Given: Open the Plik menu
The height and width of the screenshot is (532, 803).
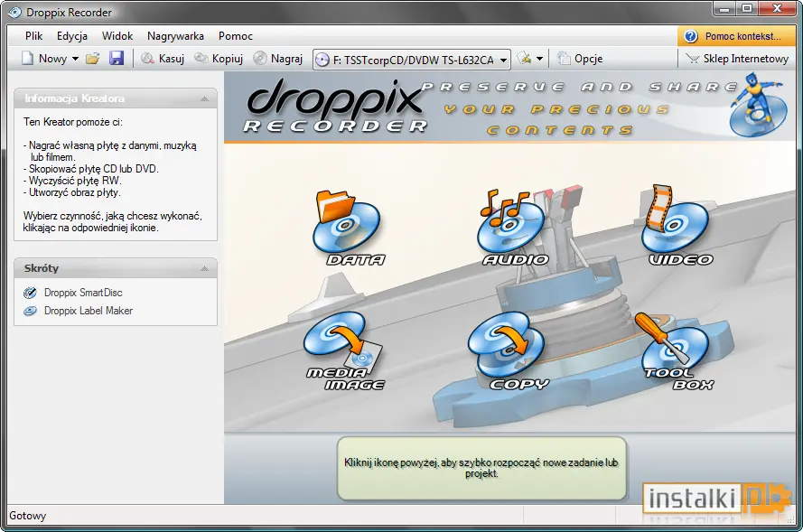Looking at the screenshot, I should (x=33, y=36).
